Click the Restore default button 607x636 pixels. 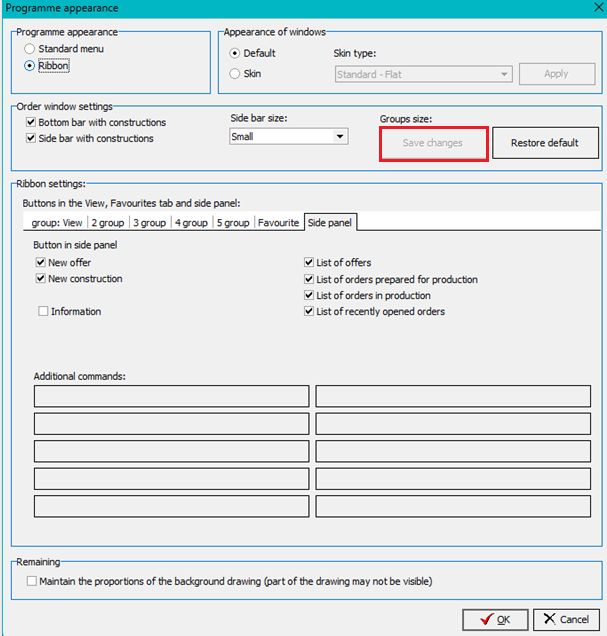click(x=544, y=143)
